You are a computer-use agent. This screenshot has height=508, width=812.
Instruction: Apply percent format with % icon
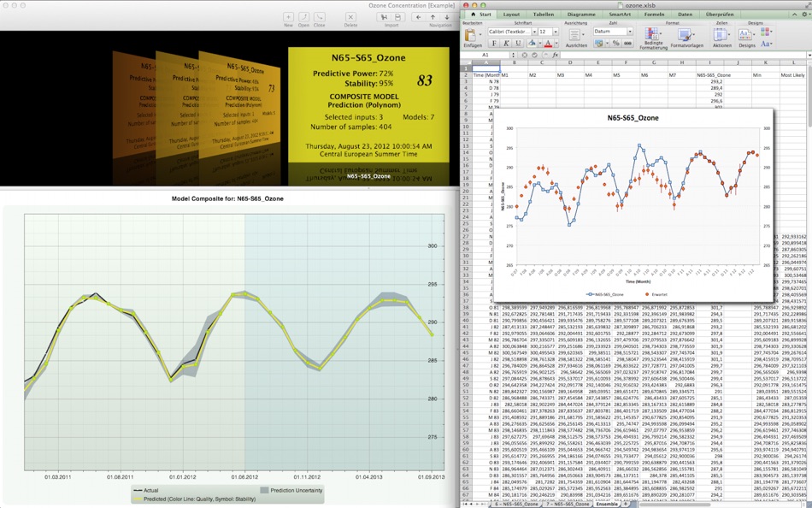click(615, 44)
